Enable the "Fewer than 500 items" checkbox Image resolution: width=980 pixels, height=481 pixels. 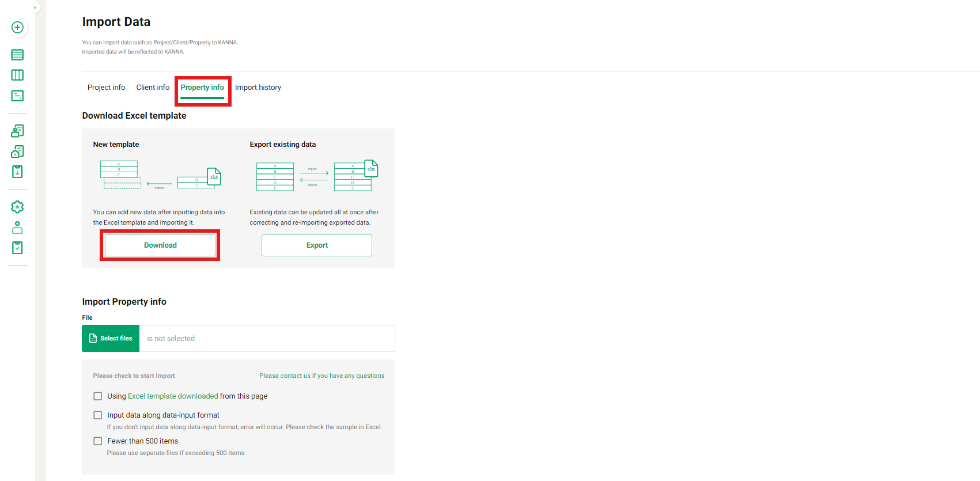(x=98, y=441)
